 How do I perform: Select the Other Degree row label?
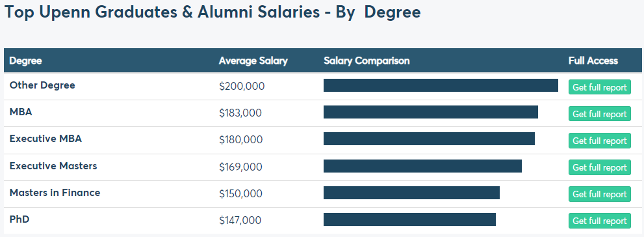[42, 85]
